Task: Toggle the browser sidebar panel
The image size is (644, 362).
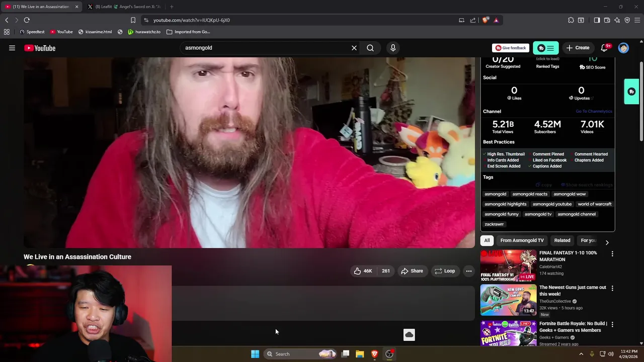Action: (597, 20)
